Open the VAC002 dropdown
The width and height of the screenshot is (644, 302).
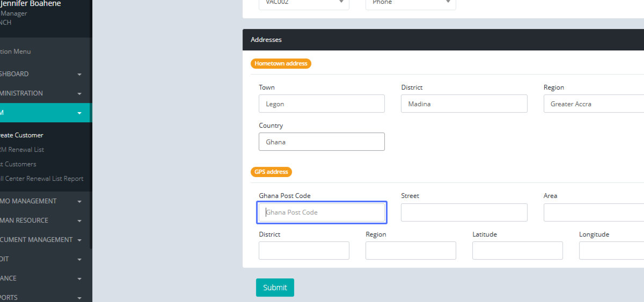(x=304, y=3)
